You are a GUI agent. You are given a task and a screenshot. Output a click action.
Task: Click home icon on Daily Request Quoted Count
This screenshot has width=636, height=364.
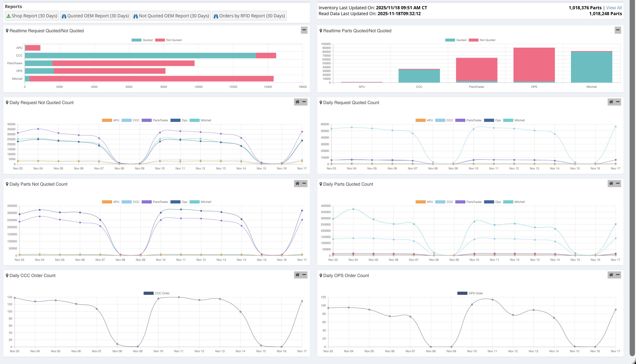(x=611, y=102)
